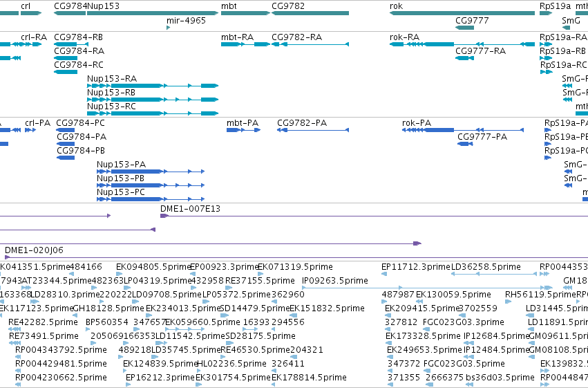Click EST EK249653.5prime
The image size is (588, 388).
pyautogui.click(x=424, y=350)
